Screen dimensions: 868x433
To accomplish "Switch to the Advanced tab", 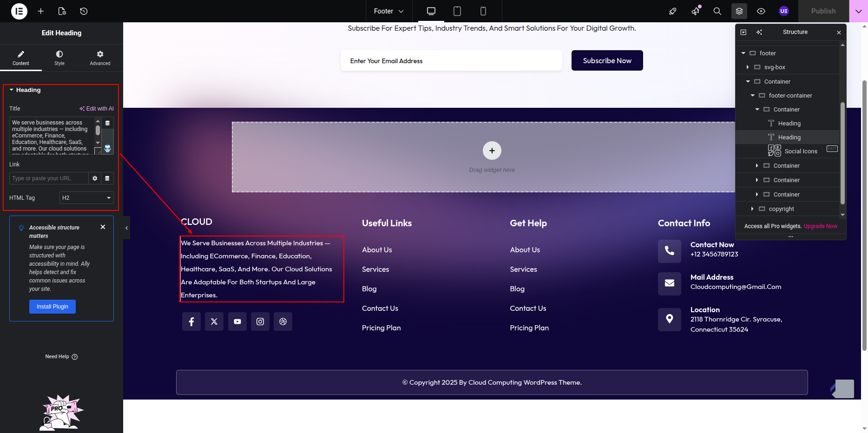I will (x=100, y=58).
